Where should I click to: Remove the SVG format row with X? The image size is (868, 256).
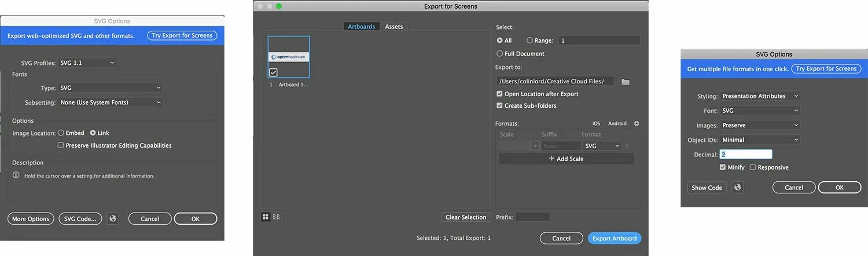(x=627, y=146)
